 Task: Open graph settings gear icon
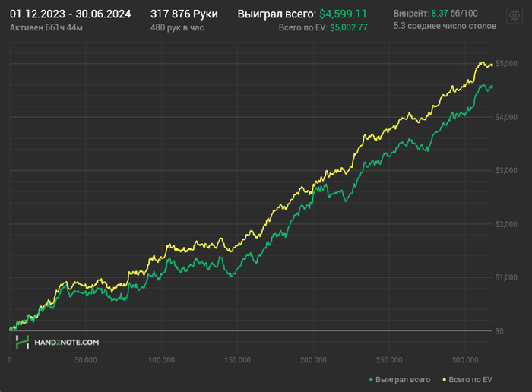coord(515,15)
